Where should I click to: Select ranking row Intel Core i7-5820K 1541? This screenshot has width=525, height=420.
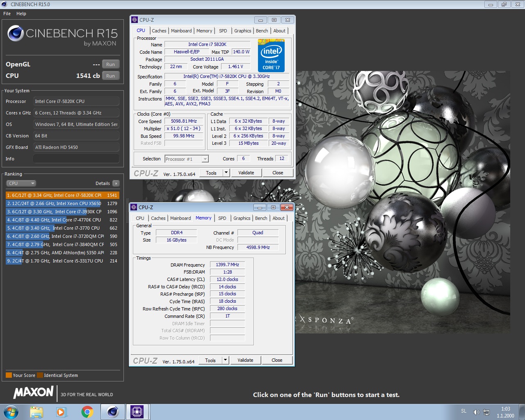point(62,195)
